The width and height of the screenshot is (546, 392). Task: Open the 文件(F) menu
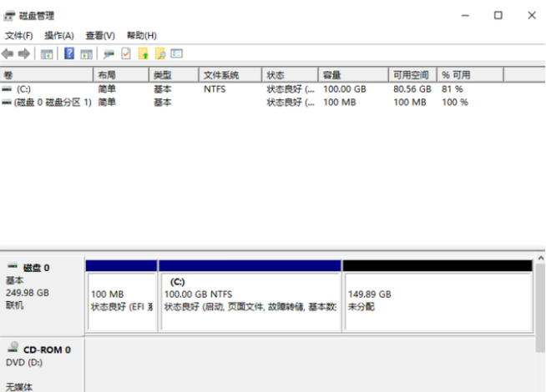click(x=18, y=36)
